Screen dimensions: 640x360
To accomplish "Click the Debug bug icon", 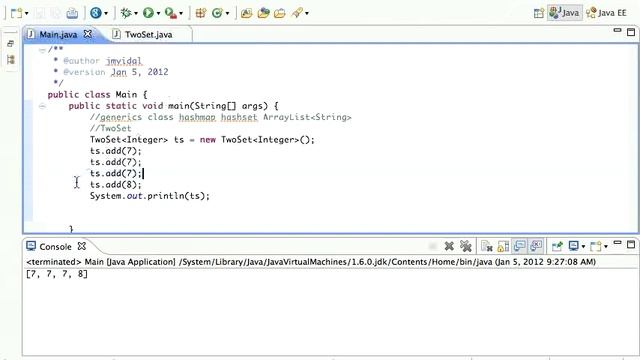I will [x=126, y=13].
